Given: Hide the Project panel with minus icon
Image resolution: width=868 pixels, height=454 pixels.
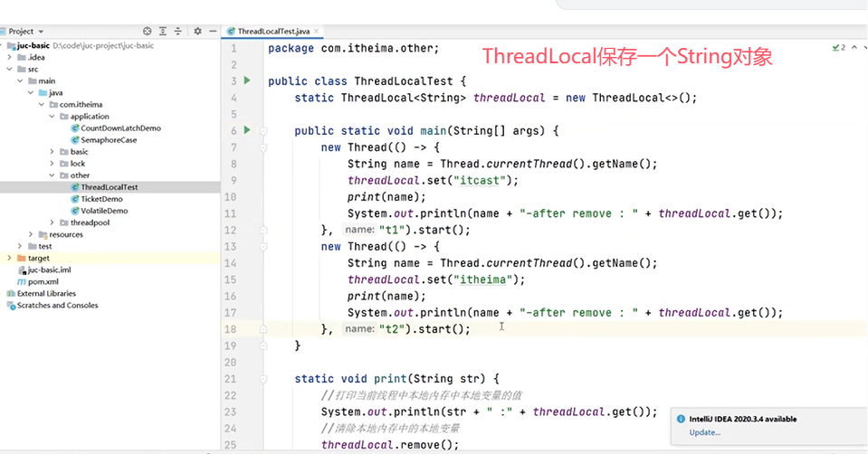Looking at the screenshot, I should [213, 32].
